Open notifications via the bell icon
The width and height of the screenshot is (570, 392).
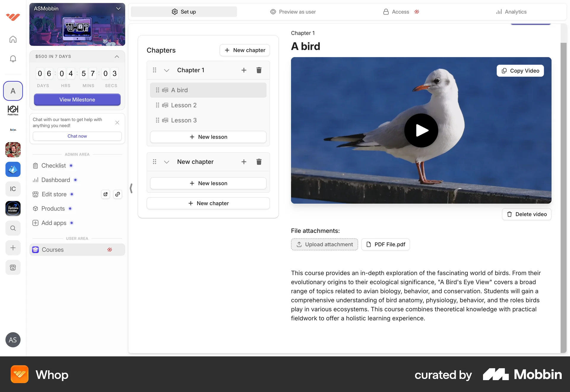pos(13,59)
